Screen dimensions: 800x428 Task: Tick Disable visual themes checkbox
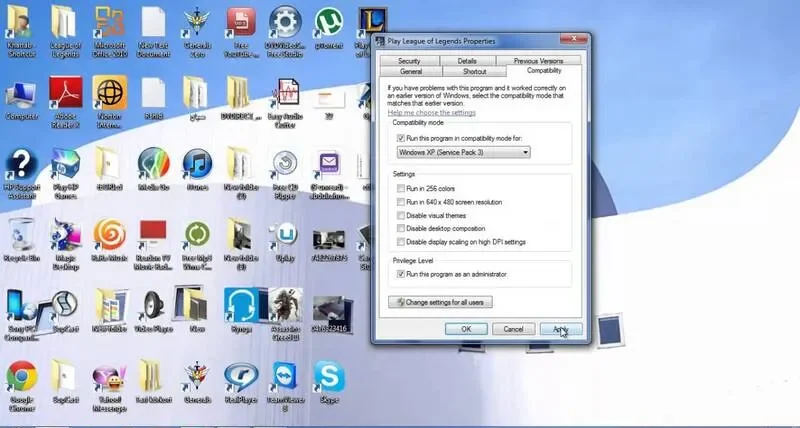point(401,215)
